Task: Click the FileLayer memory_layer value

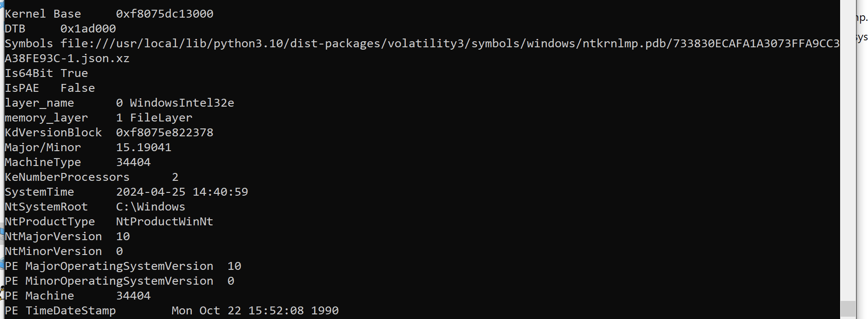Action: coord(161,118)
